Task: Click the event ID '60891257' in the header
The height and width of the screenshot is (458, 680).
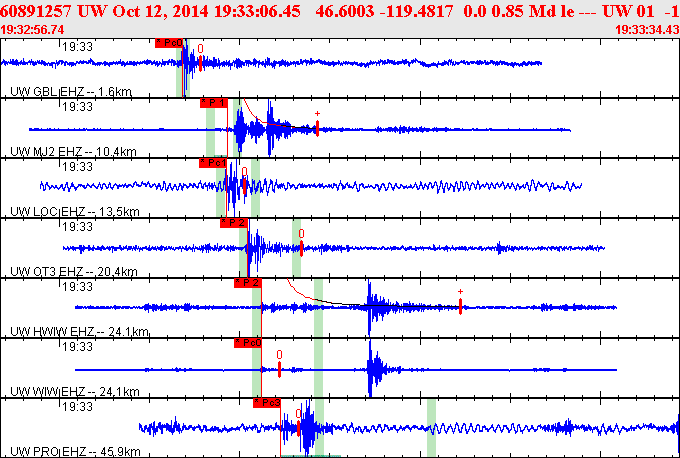Action: click(37, 11)
